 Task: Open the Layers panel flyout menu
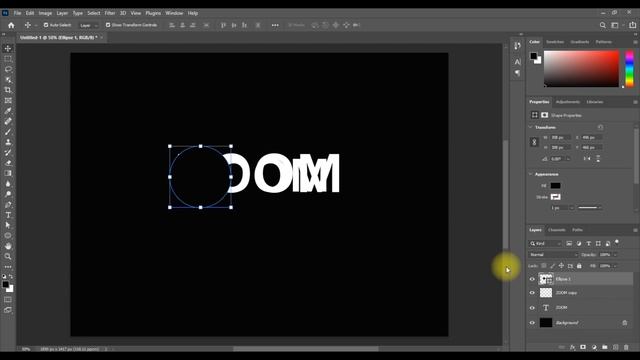click(635, 230)
